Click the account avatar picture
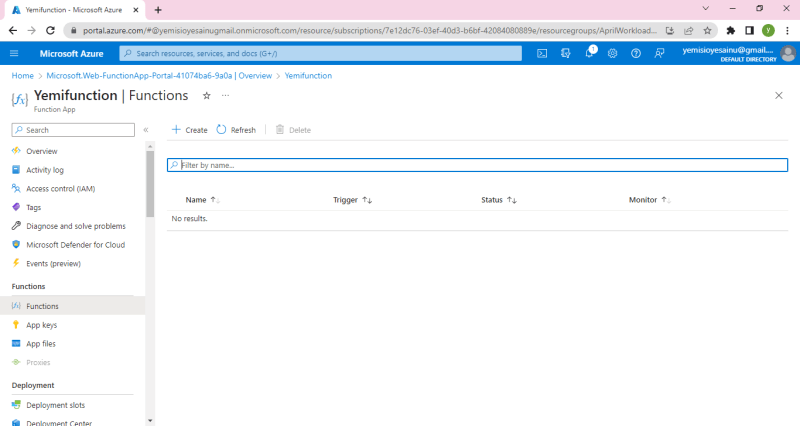Screen dimensions: 800x426 pos(788,53)
